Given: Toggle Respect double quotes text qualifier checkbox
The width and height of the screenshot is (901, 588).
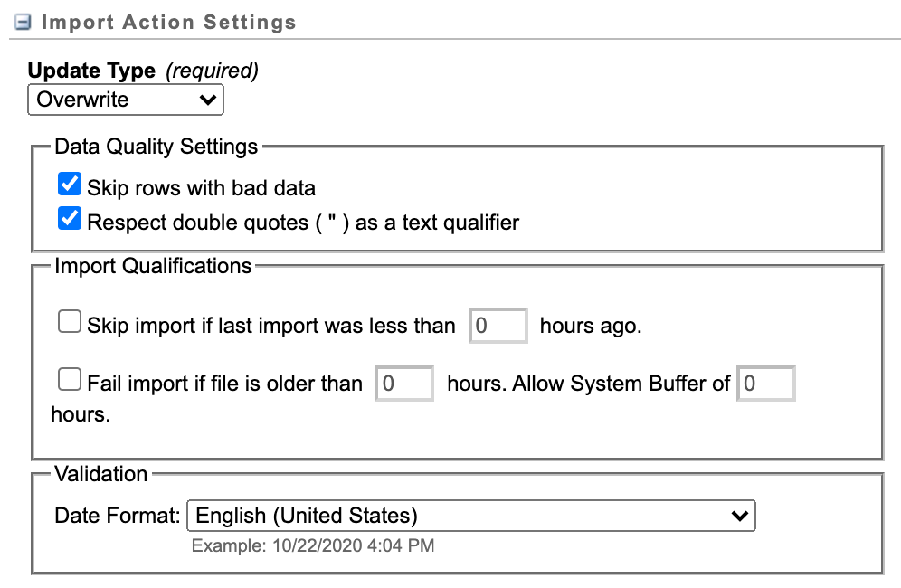Looking at the screenshot, I should 70,218.
